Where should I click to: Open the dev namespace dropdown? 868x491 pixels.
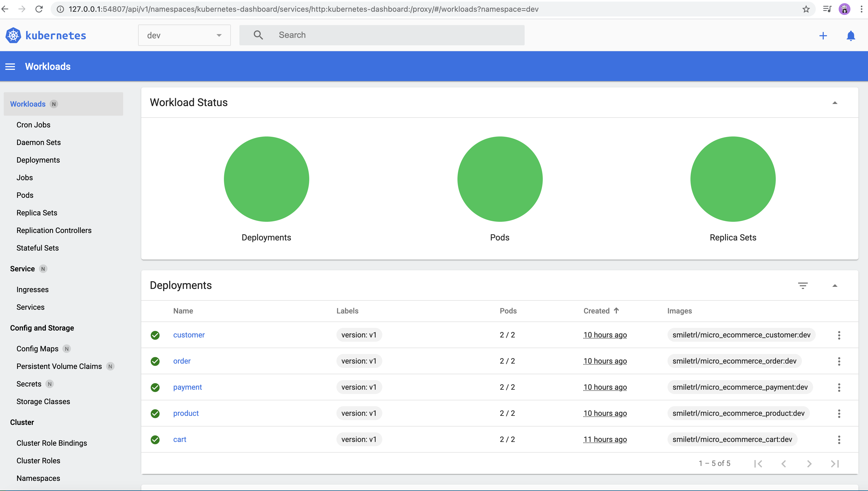[x=184, y=35]
